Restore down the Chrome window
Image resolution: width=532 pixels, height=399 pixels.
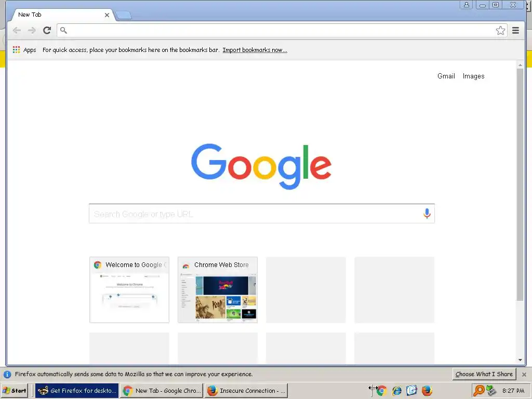[x=496, y=5]
